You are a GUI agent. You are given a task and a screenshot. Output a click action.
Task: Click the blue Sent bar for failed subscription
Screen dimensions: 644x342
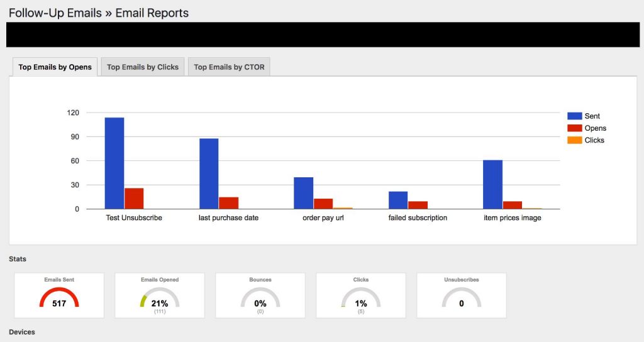[398, 200]
